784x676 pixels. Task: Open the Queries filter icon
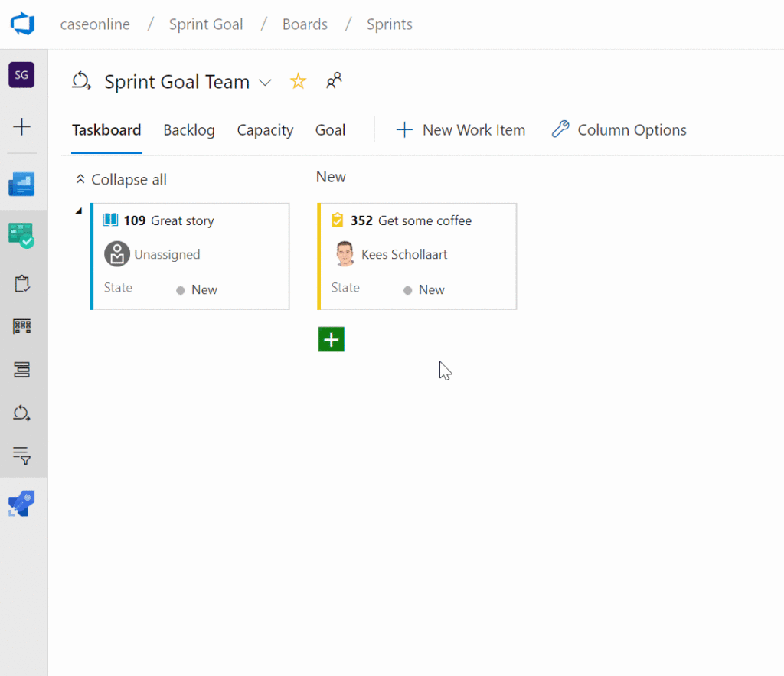(x=21, y=456)
